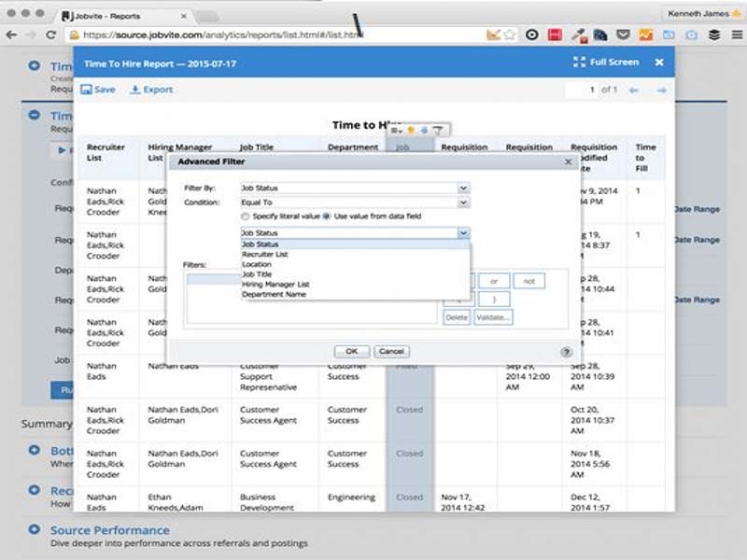
Task: Go to previous report page arrow
Action: coord(634,91)
